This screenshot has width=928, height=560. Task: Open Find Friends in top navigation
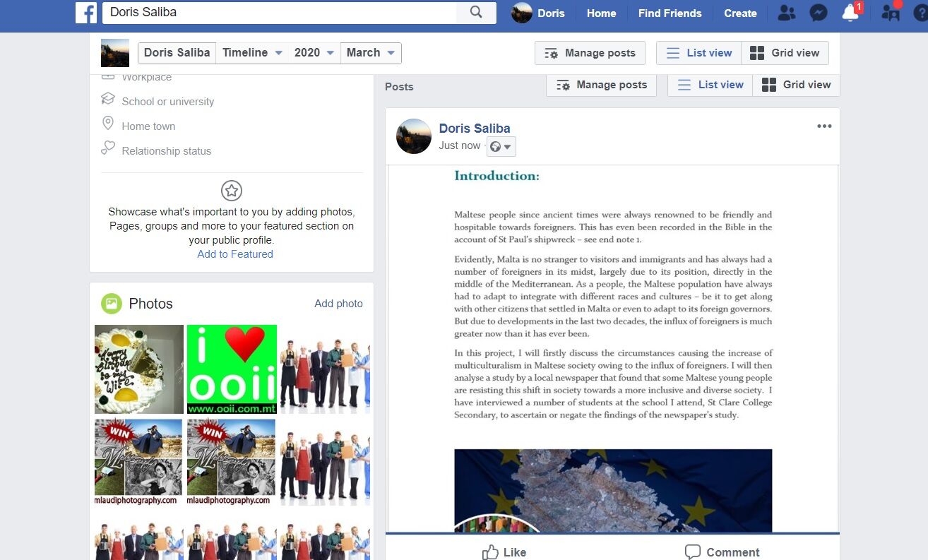point(670,13)
